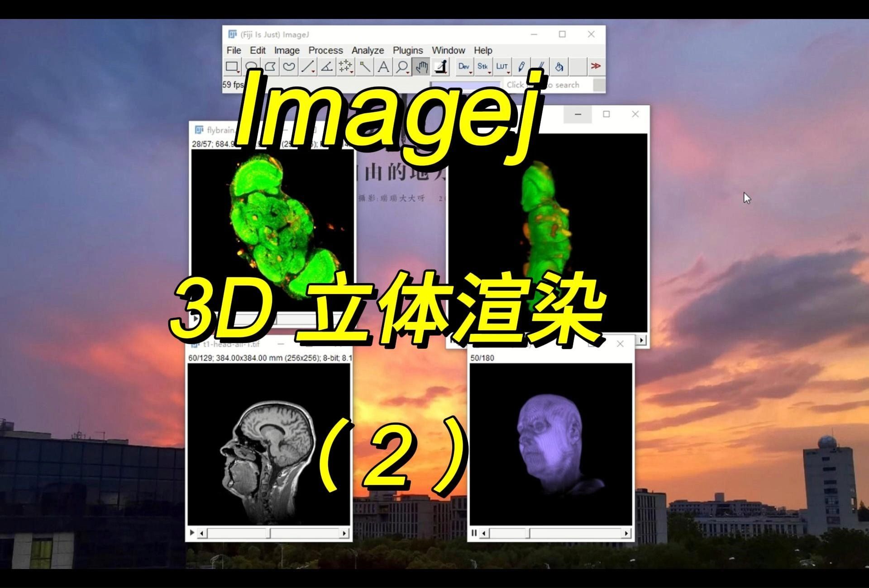
Task: Pause the 50/180 head rotation animation
Action: pyautogui.click(x=474, y=533)
